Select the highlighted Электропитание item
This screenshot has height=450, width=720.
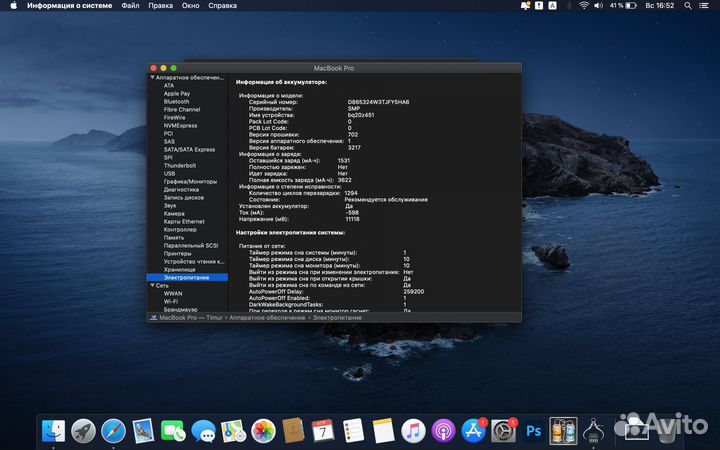click(x=187, y=277)
